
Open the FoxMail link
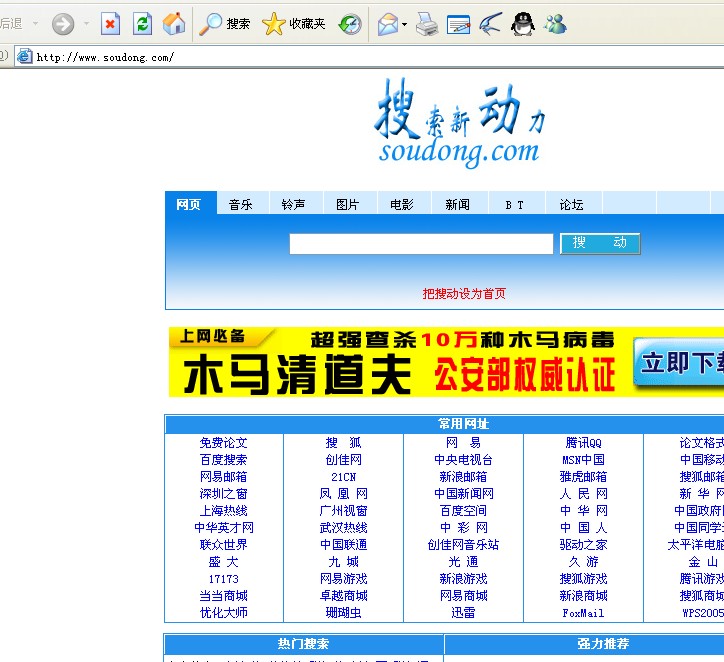pyautogui.click(x=584, y=613)
